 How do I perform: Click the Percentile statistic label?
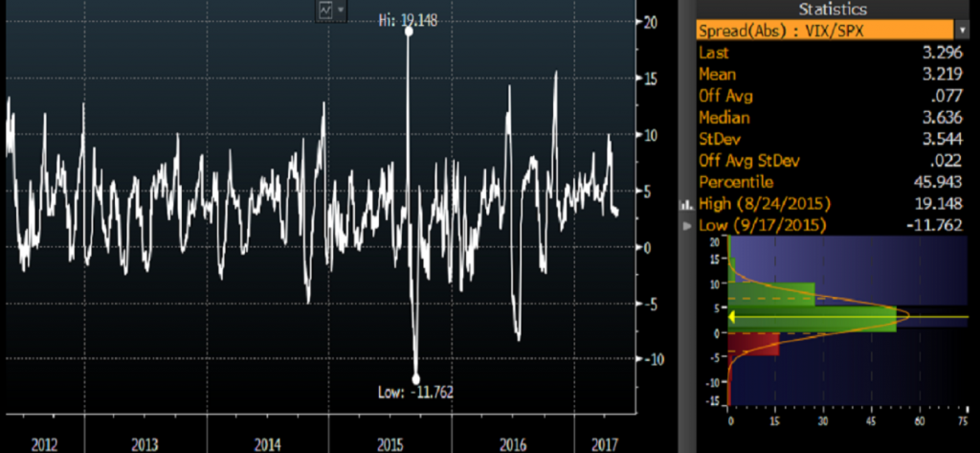pos(736,182)
